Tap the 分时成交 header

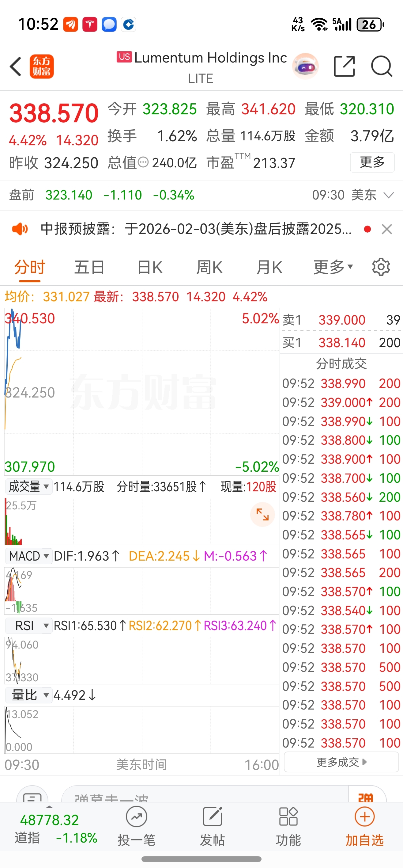(341, 364)
